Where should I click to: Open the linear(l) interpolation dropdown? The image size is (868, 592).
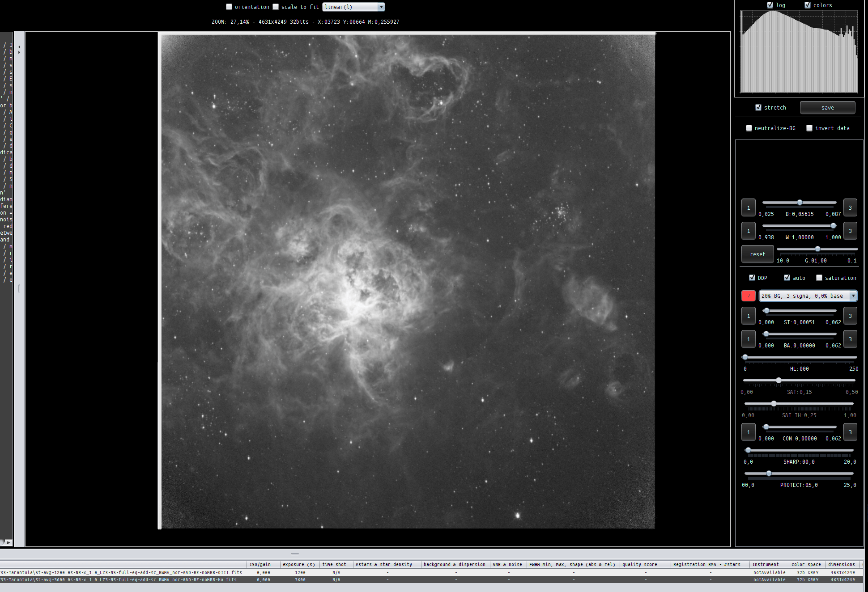coord(381,7)
